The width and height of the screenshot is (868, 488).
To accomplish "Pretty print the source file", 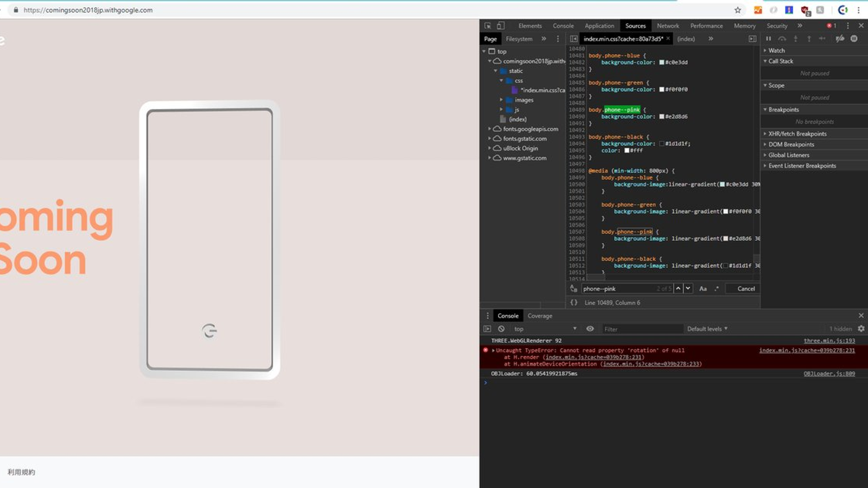I will click(x=573, y=303).
